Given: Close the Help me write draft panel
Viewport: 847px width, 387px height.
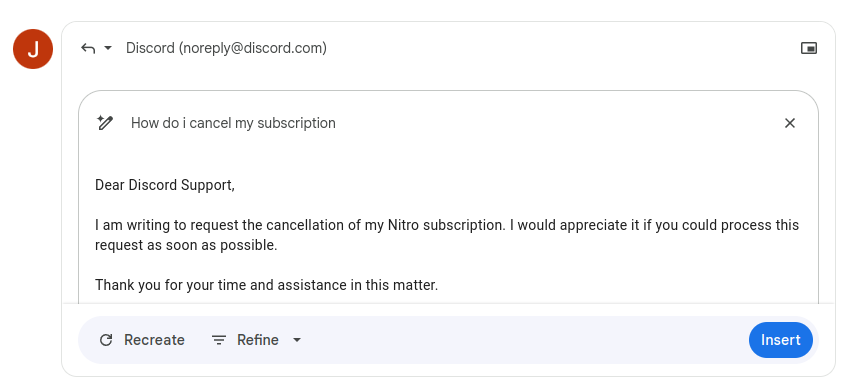Looking at the screenshot, I should click(x=790, y=123).
